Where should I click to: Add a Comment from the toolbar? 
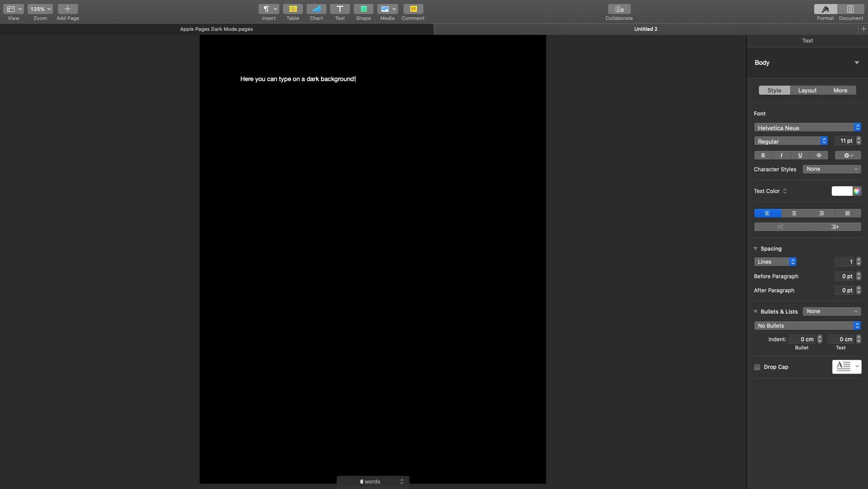coord(412,9)
